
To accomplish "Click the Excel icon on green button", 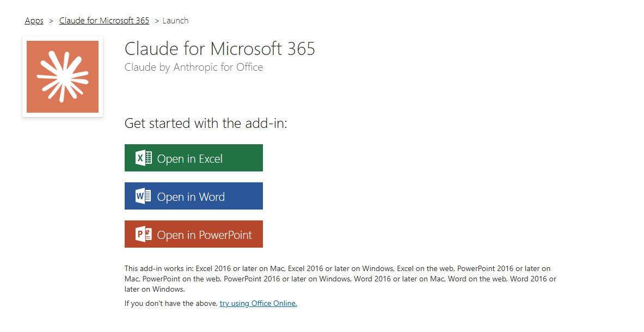I will [x=144, y=158].
